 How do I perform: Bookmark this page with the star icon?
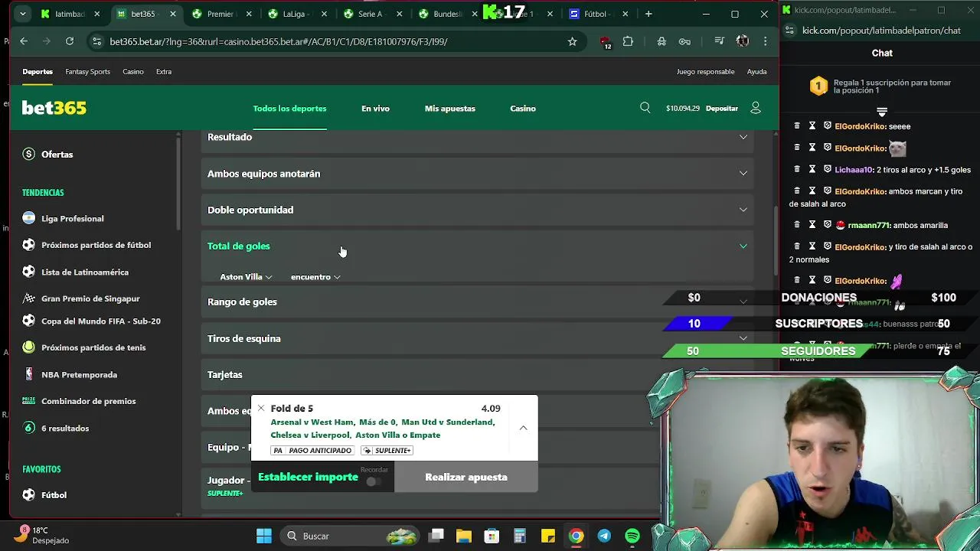tap(572, 41)
